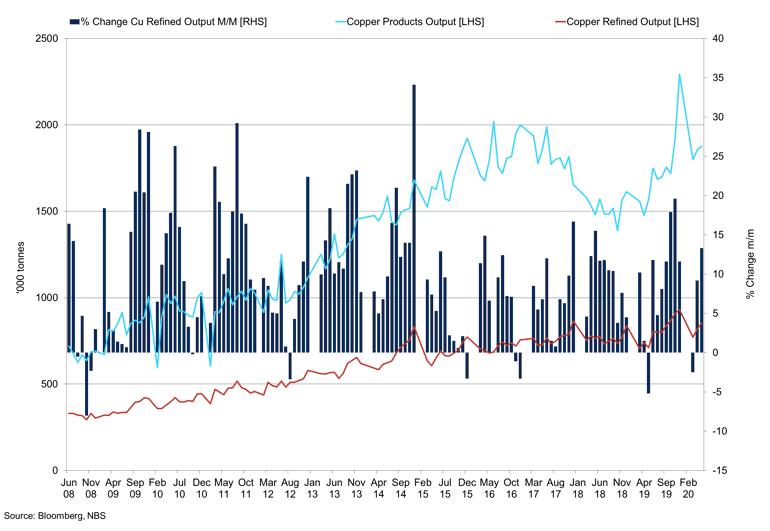The width and height of the screenshot is (770, 531).
Task: Click the 'Source: Bloomberg, NBS' text
Action: click(x=55, y=516)
